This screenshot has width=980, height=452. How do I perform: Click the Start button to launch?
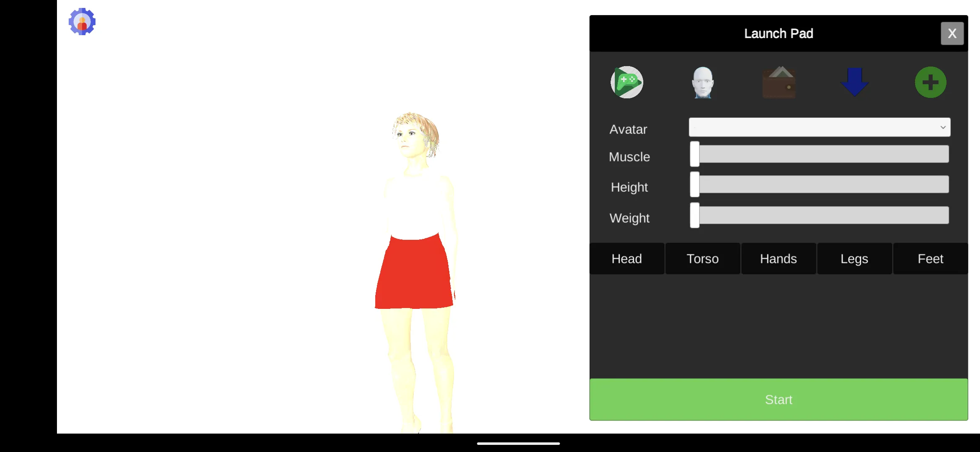click(778, 399)
